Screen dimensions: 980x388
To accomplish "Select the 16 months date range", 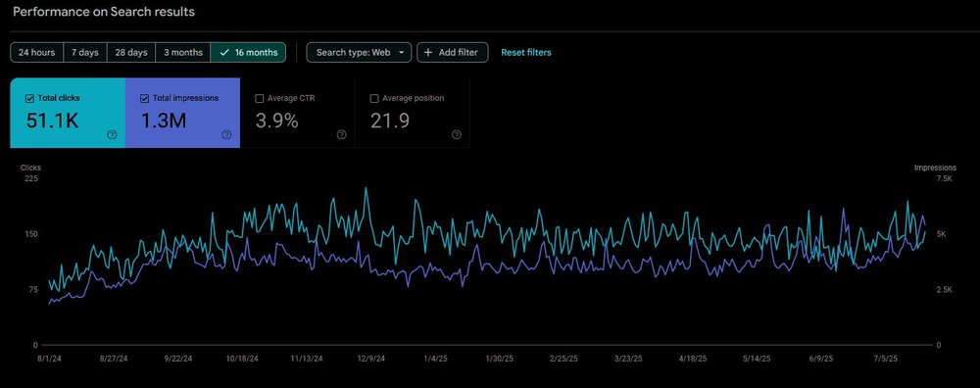I will pyautogui.click(x=248, y=53).
